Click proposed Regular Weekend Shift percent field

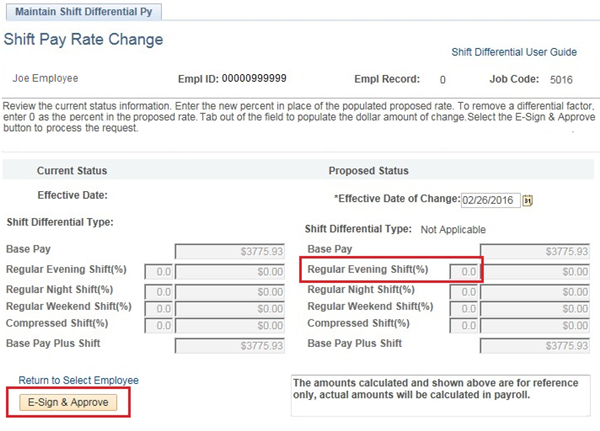click(x=465, y=307)
